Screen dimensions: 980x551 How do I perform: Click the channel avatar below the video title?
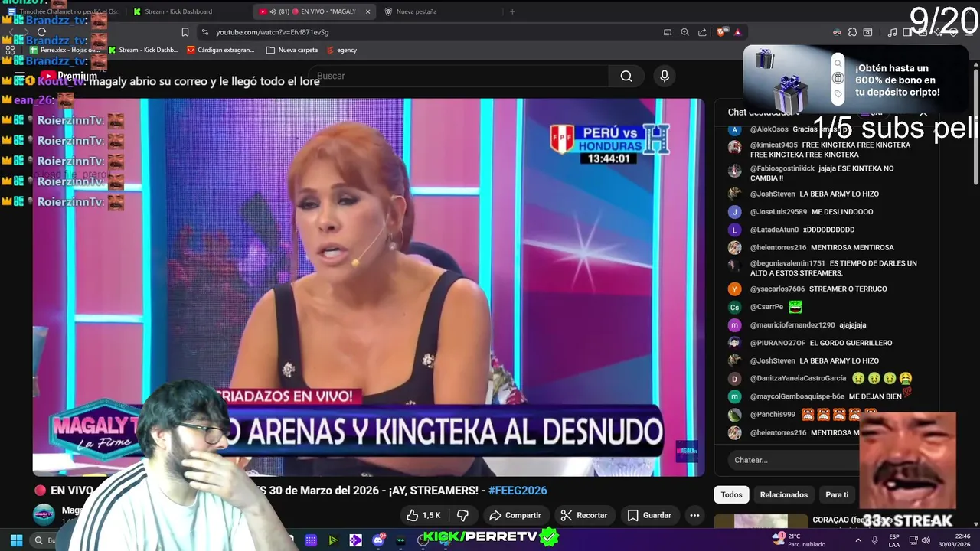point(44,514)
